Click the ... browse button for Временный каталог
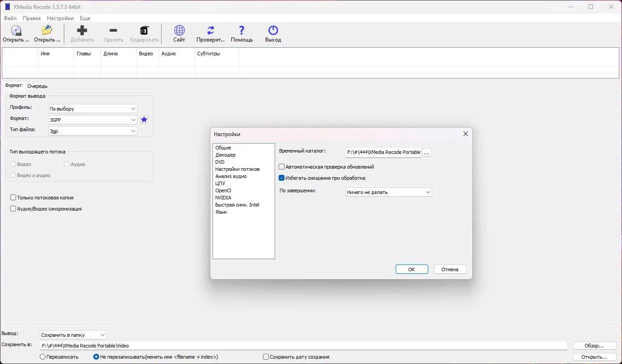The height and width of the screenshot is (364, 622). point(426,153)
